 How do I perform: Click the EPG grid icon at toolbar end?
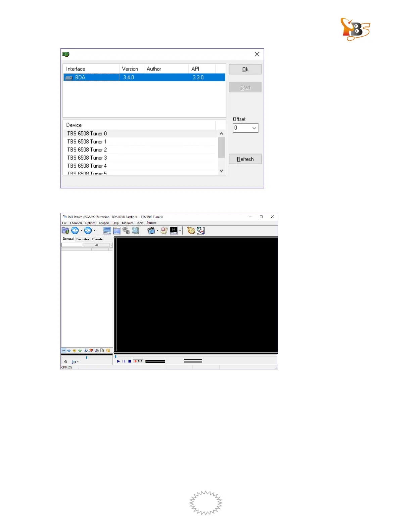(x=200, y=230)
